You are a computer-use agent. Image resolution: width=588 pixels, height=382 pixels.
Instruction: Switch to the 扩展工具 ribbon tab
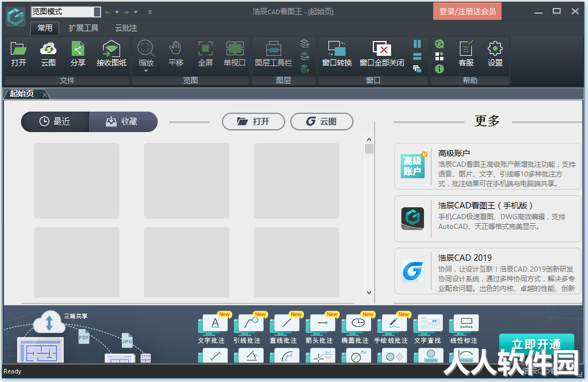click(x=83, y=28)
